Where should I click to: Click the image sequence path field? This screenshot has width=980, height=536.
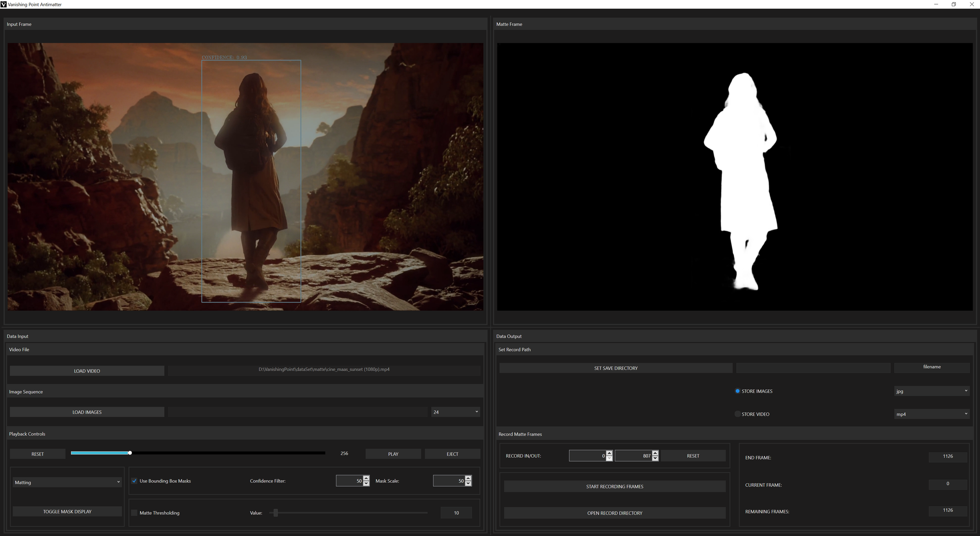pyautogui.click(x=298, y=412)
